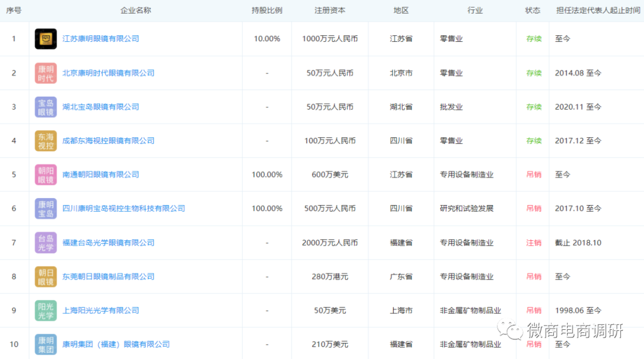Select the 阳光光学 green logo icon

click(45, 310)
